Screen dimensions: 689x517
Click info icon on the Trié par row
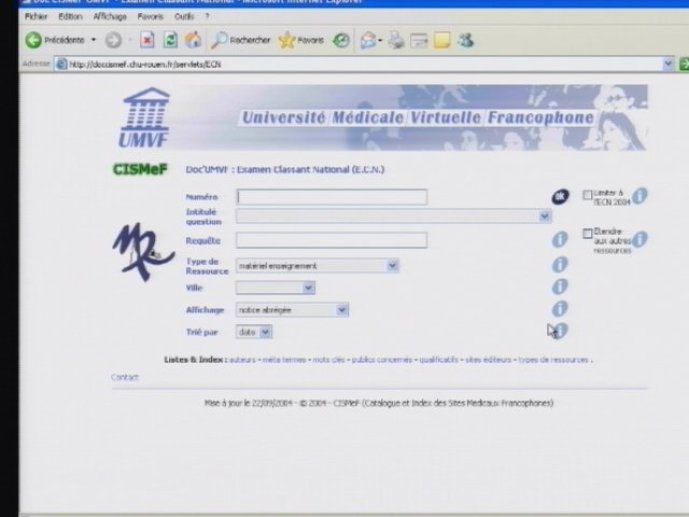[x=561, y=330]
